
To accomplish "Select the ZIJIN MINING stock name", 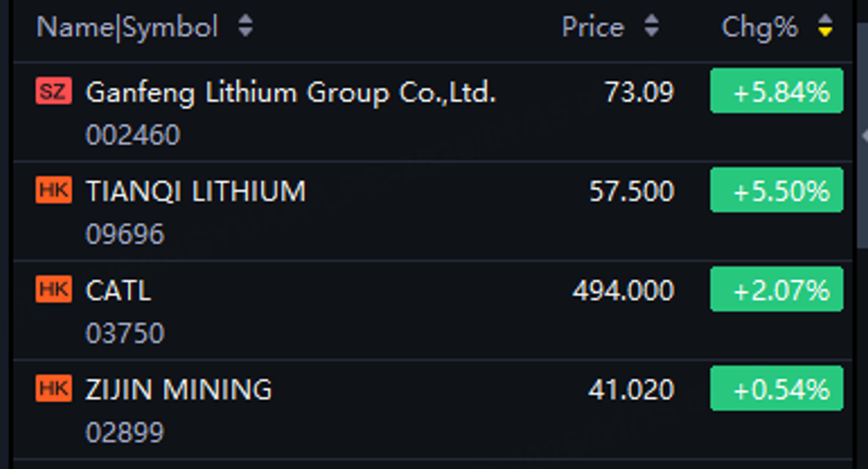I will 178,390.
